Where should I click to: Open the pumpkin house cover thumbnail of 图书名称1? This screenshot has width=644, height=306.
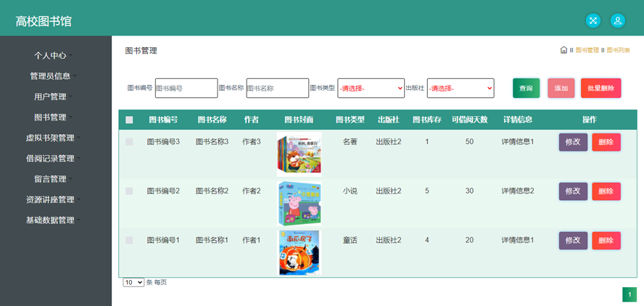pyautogui.click(x=299, y=252)
